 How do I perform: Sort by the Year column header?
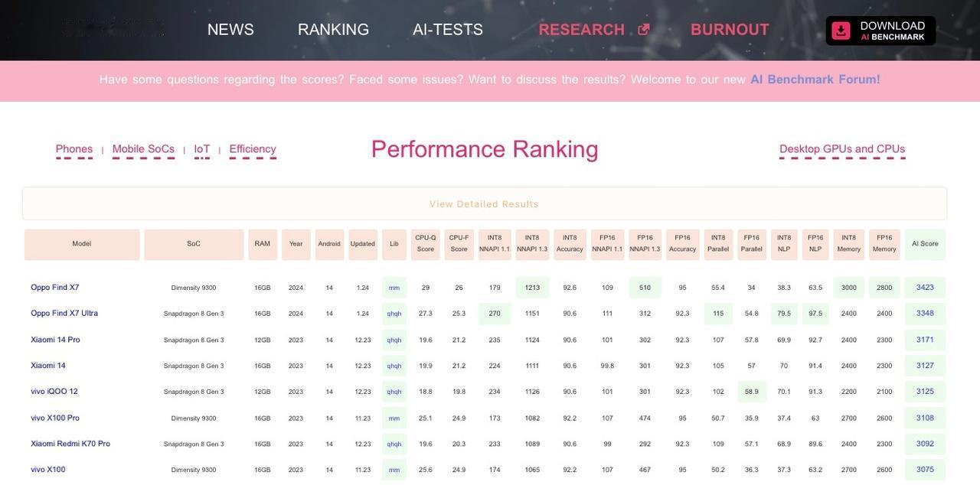(296, 245)
